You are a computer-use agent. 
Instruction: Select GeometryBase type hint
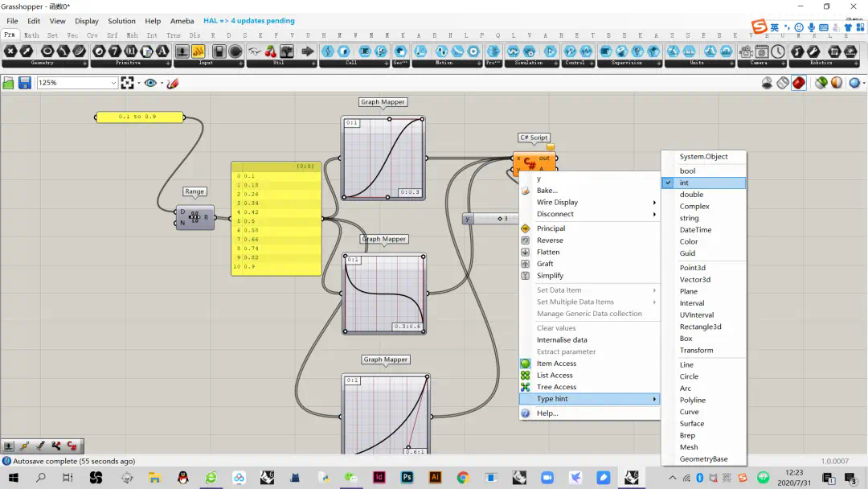coord(703,459)
